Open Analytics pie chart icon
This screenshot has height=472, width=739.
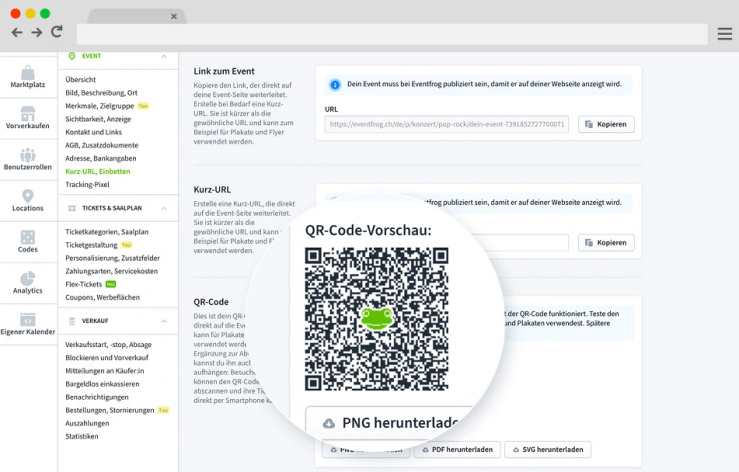click(28, 279)
